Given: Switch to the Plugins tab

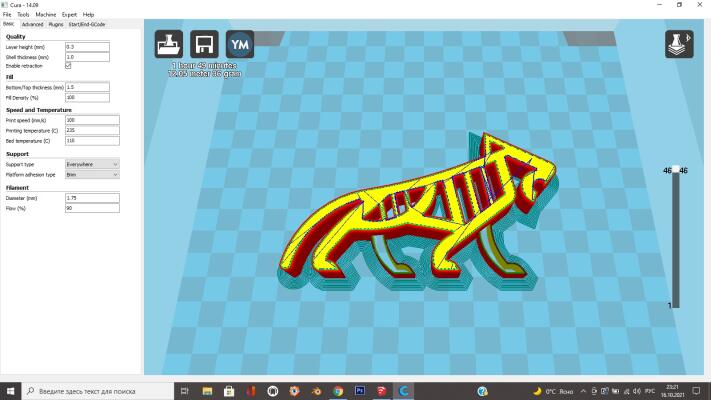Looking at the screenshot, I should (x=56, y=24).
